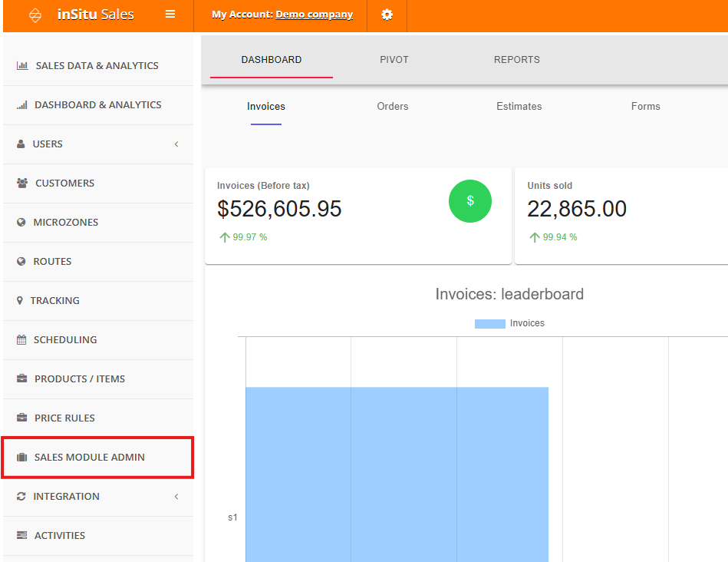Viewport: 728px width, 562px height.
Task: Select the Forms sub-tab
Action: tap(646, 107)
